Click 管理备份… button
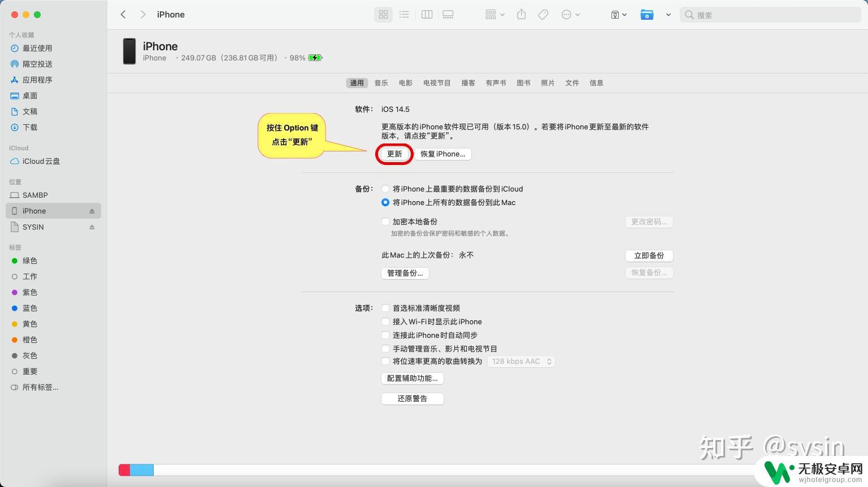This screenshot has width=868, height=487. click(x=405, y=273)
